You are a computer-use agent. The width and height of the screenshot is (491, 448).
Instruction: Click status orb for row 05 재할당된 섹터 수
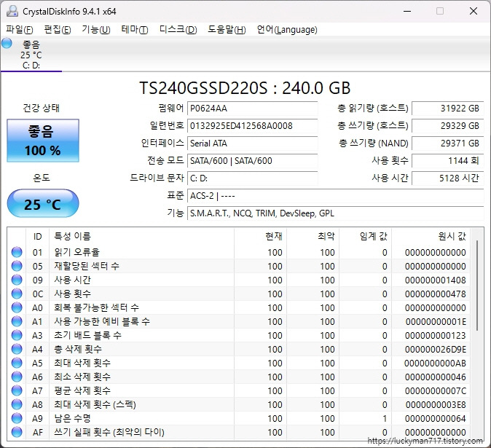pyautogui.click(x=17, y=266)
